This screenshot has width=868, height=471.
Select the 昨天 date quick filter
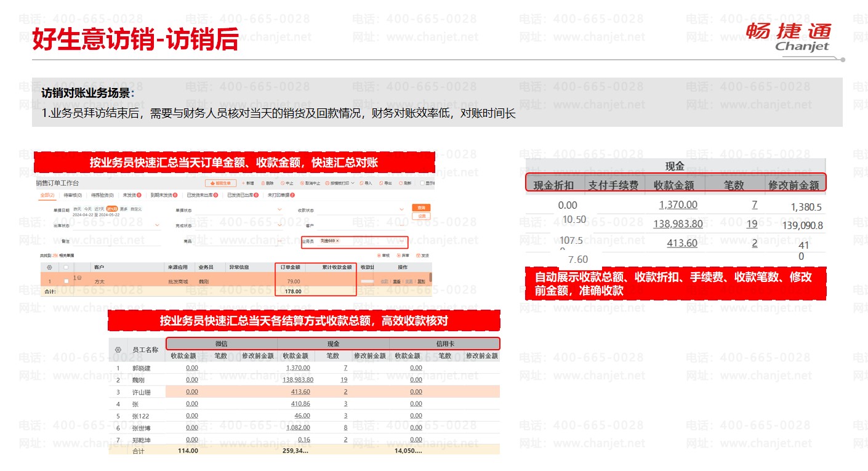point(77,209)
